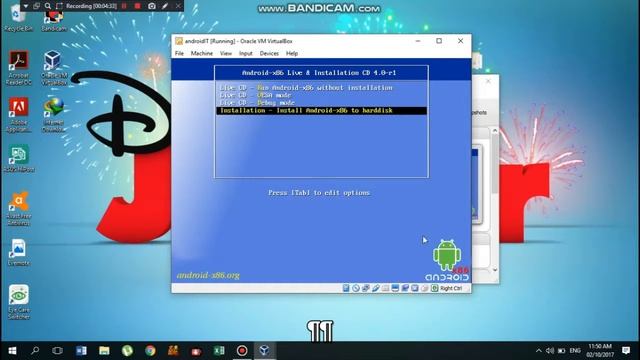Switch to VirtualBox taskbar icon

pos(264,351)
